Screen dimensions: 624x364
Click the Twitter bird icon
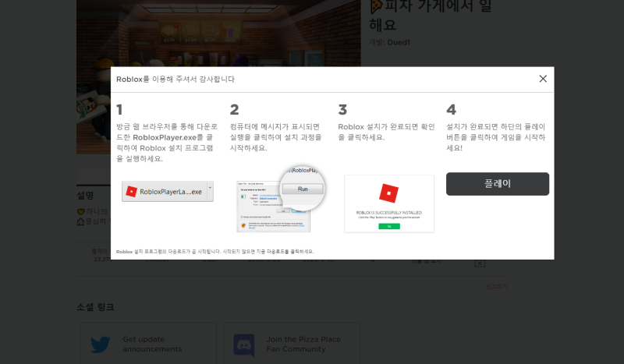coord(101,345)
